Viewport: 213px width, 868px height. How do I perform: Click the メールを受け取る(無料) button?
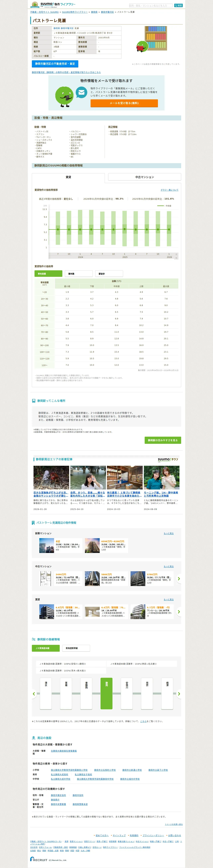coord(124,103)
